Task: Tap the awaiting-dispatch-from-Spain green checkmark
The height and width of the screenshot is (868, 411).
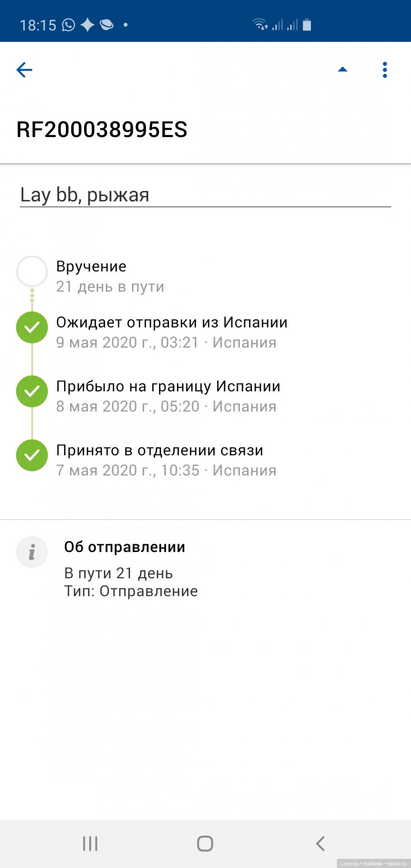Action: (x=32, y=328)
